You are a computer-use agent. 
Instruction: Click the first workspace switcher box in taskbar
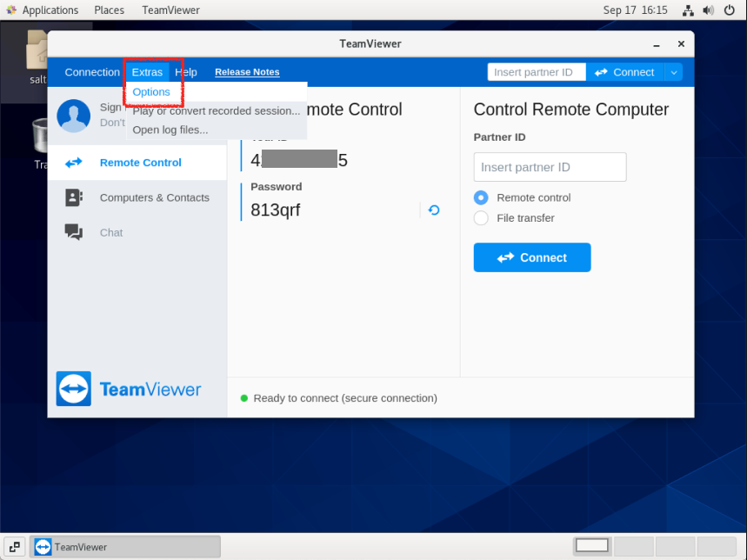tap(591, 546)
